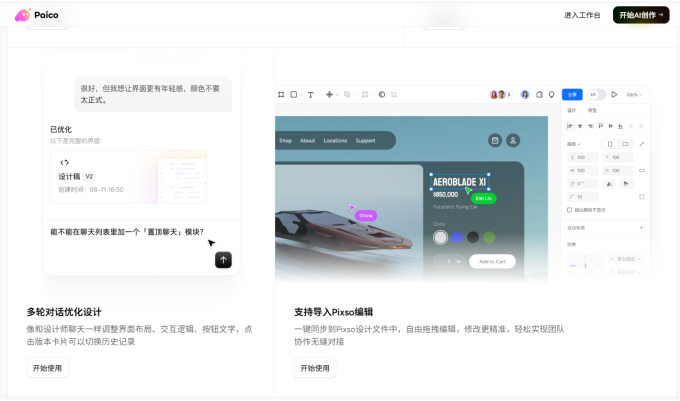Click the align top icon
This screenshot has width=680, height=401.
601,126
